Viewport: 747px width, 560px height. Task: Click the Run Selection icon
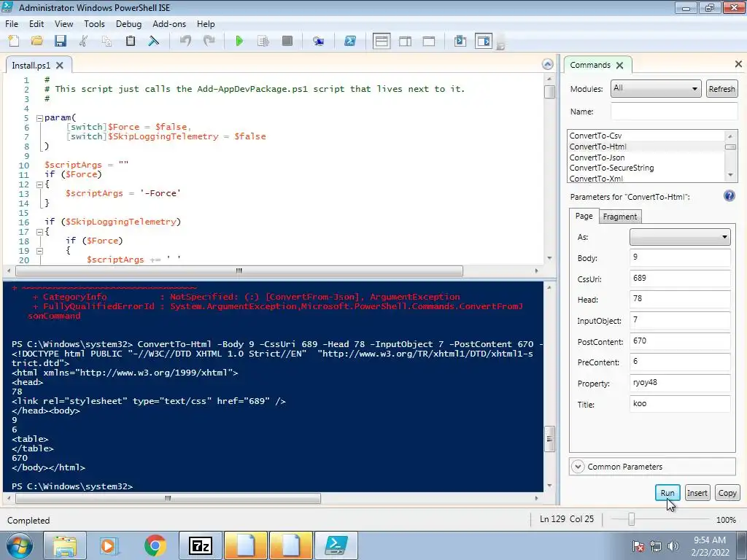coord(263,41)
